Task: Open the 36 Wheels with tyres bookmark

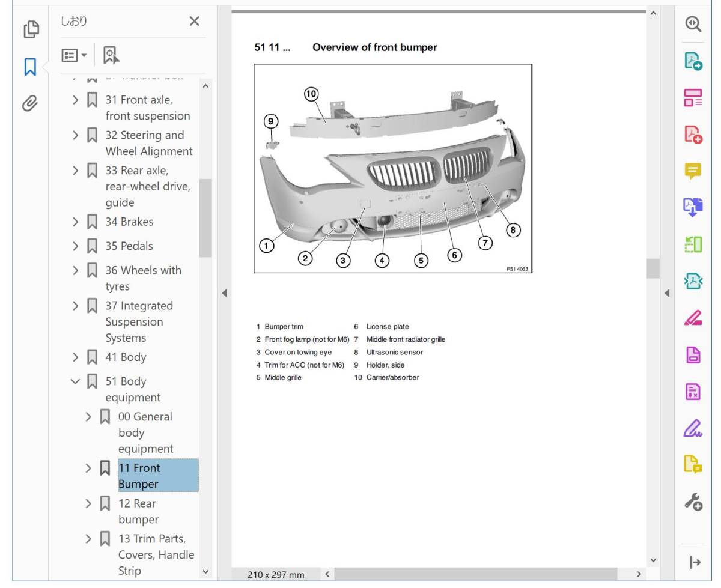Action: point(143,278)
